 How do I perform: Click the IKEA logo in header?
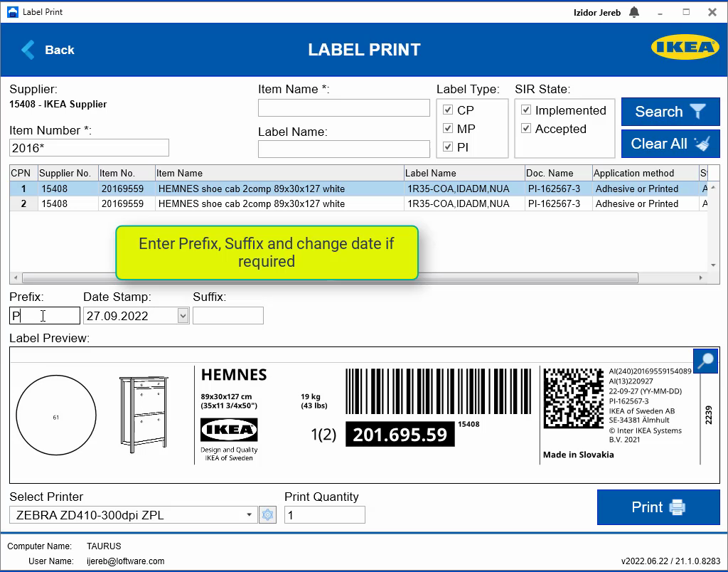685,47
